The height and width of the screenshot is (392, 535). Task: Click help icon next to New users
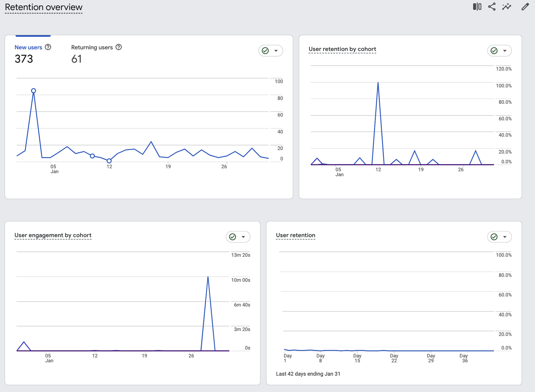48,47
